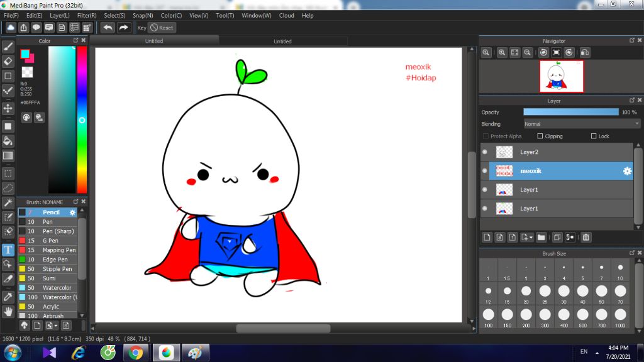
Task: Select the G Pen brush
Action: [48, 241]
